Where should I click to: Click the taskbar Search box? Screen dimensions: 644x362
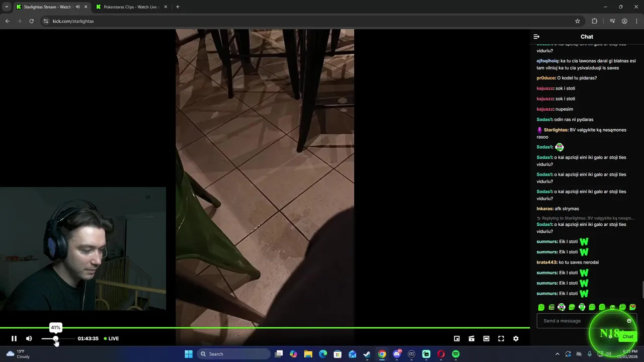pos(233,354)
